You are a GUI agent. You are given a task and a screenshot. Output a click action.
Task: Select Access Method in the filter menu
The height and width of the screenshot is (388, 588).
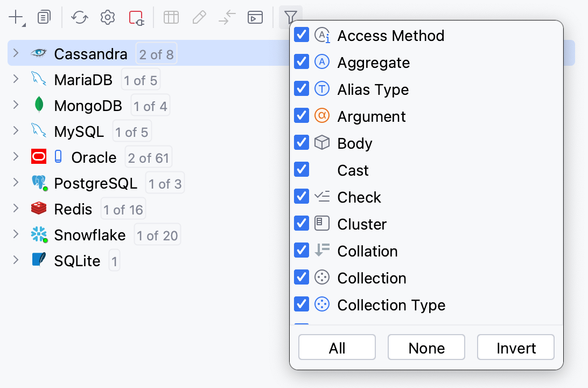(390, 36)
